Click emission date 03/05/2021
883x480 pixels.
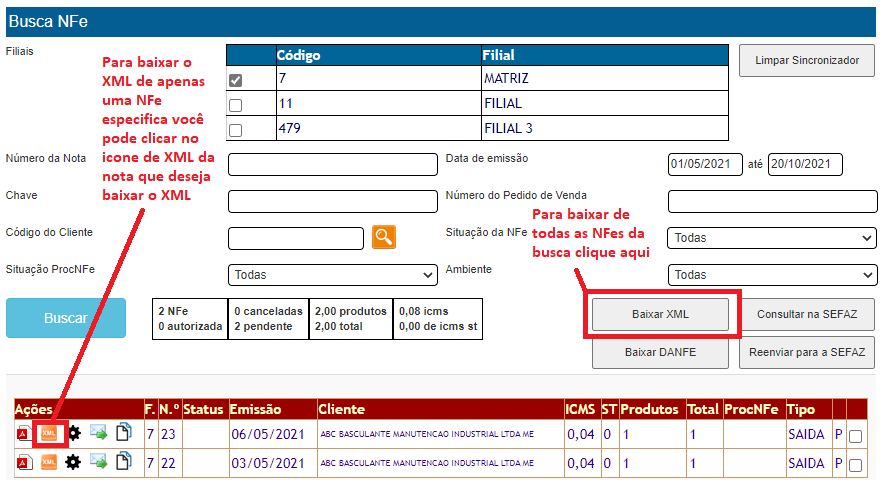click(268, 463)
